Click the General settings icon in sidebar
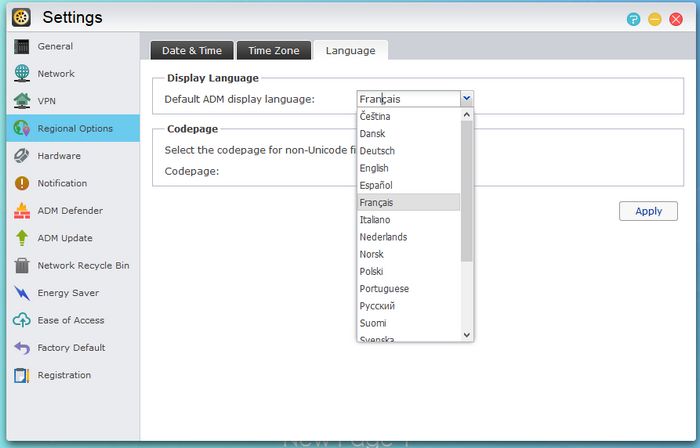700x448 pixels. click(x=21, y=46)
